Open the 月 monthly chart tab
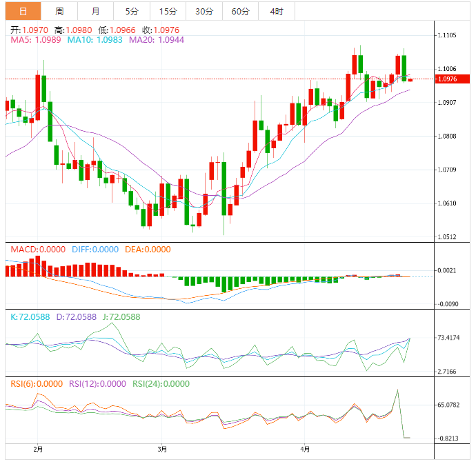Viewport: 476px width, 464px height. 95,12
